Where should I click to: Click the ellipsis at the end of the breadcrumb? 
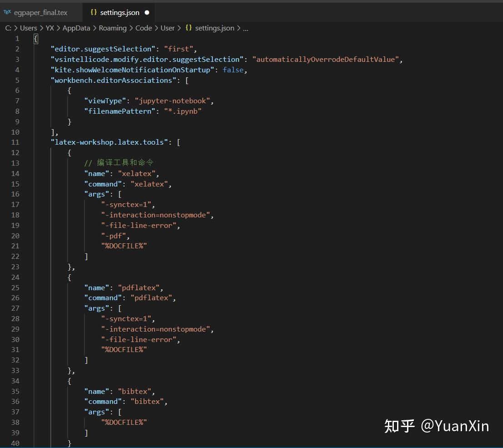click(246, 28)
